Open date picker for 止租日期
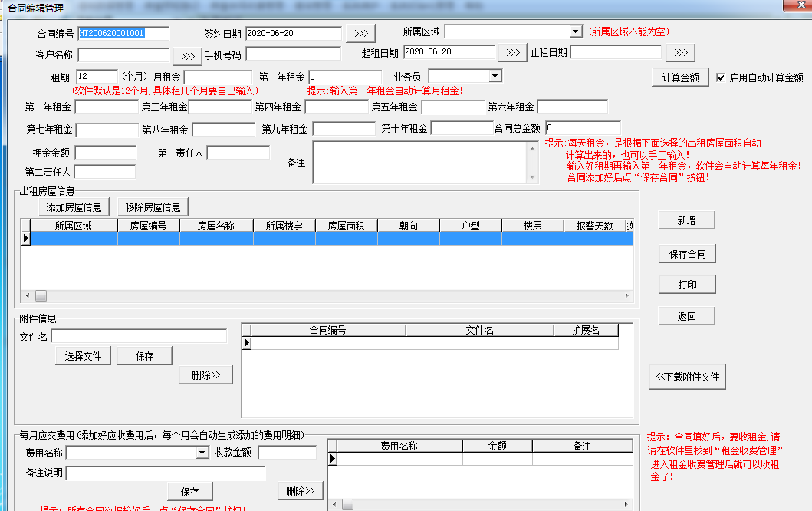 tap(680, 52)
